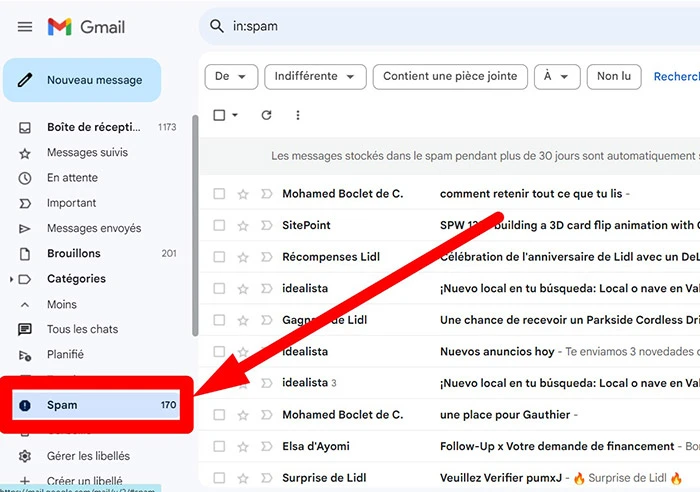
Task: Open 'comment retenir tout ce que tu lis'
Action: (531, 194)
